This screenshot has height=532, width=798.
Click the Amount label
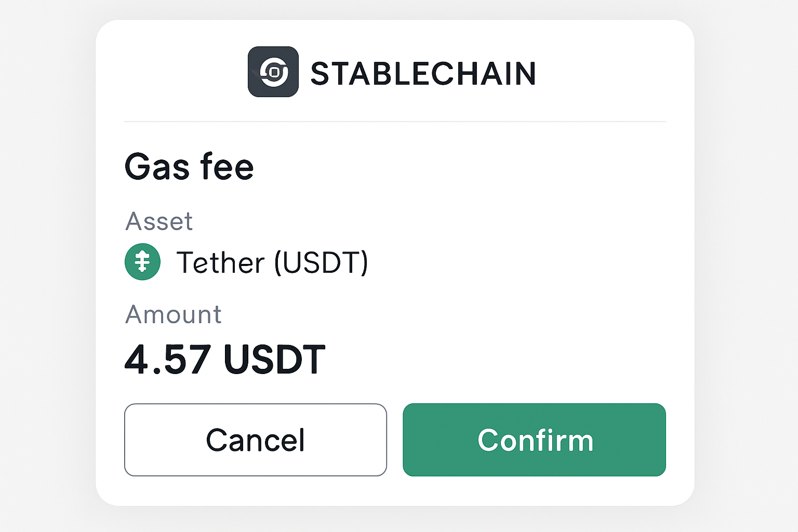point(173,314)
